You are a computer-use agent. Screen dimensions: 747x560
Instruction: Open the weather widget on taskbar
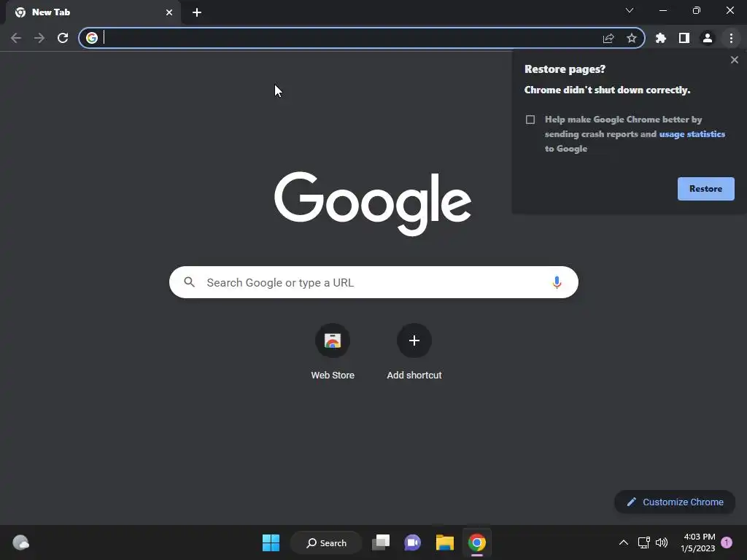[x=20, y=542]
